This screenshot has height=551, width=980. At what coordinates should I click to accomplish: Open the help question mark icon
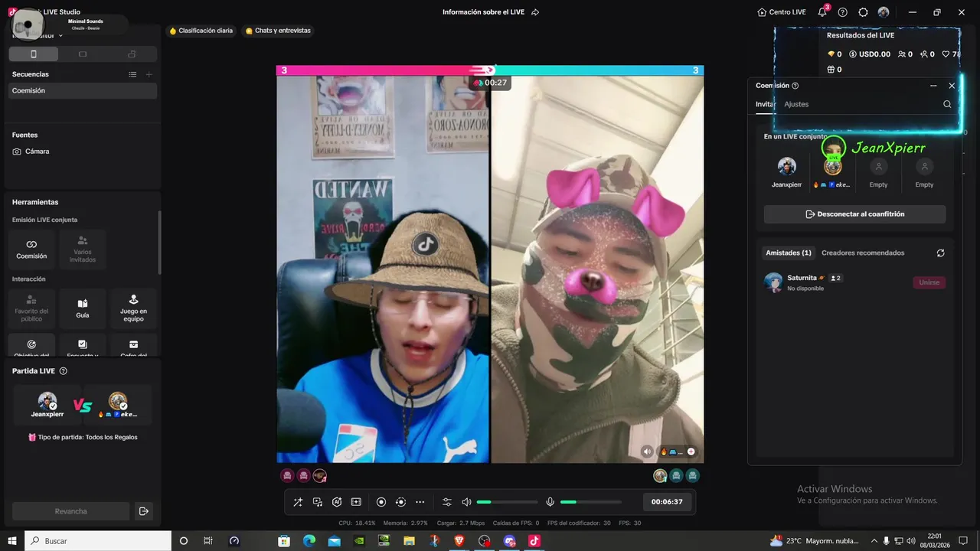click(x=843, y=12)
